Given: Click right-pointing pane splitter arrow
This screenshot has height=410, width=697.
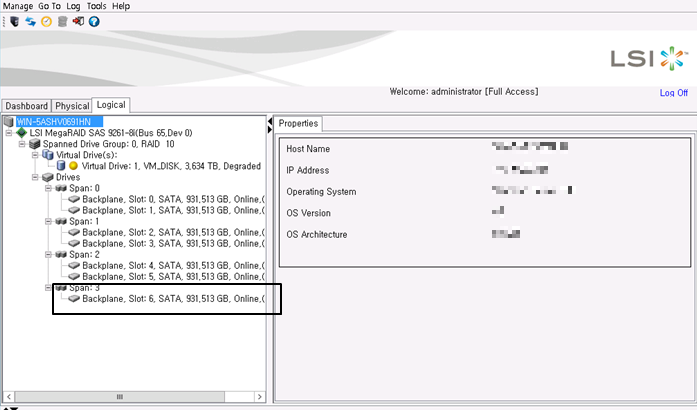Looking at the screenshot, I should point(270,129).
